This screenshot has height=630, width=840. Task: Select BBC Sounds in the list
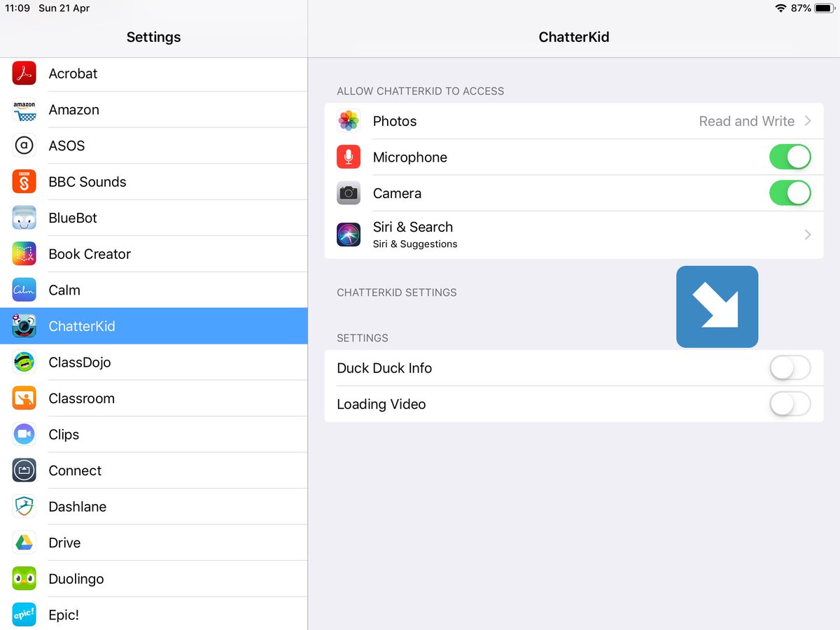point(154,182)
